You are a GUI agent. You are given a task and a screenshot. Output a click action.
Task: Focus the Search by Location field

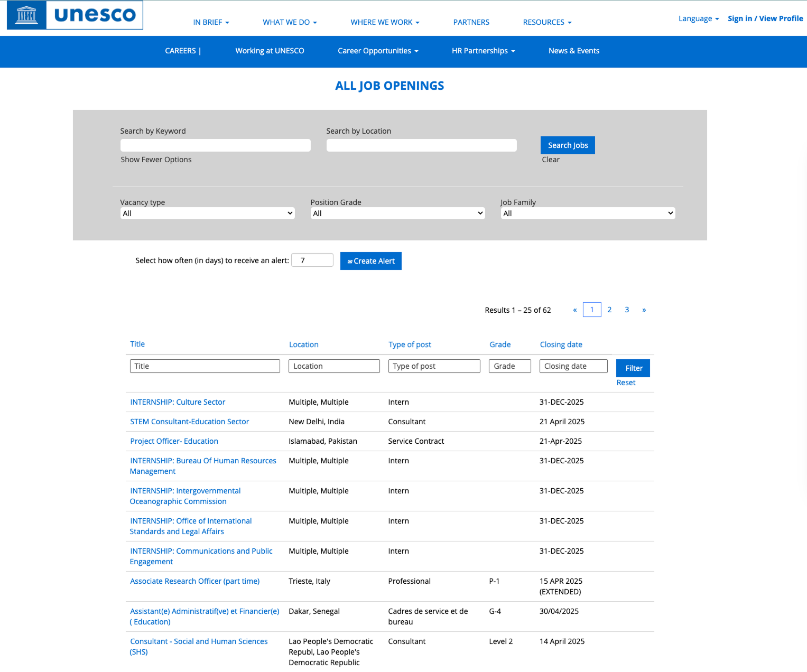421,145
